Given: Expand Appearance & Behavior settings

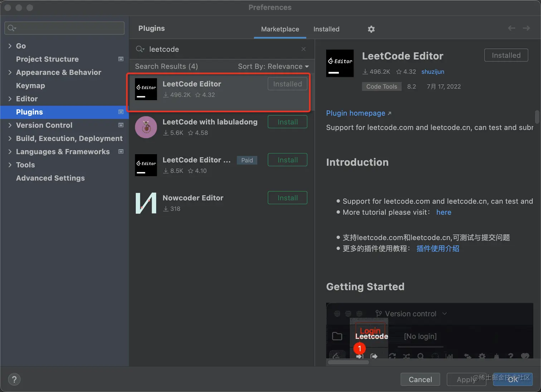Looking at the screenshot, I should point(10,72).
